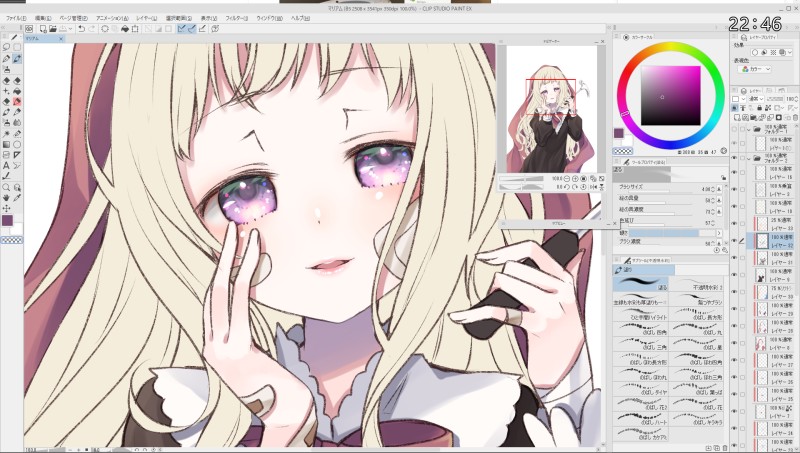Select the Gradient tool
Screen dimensions: 800x453
[x=6, y=144]
